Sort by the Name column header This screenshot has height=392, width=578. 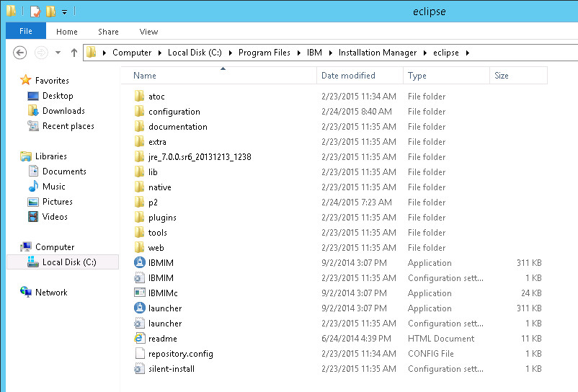pyautogui.click(x=218, y=76)
